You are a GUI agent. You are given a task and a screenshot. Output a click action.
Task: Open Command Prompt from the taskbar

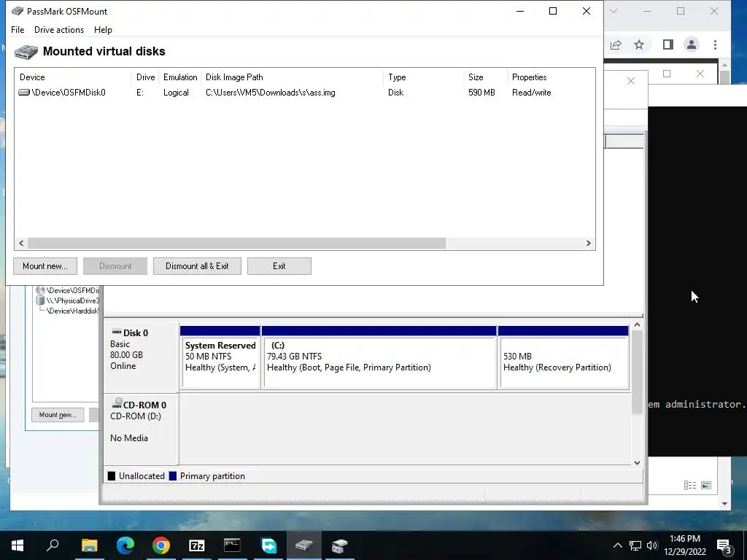(233, 545)
